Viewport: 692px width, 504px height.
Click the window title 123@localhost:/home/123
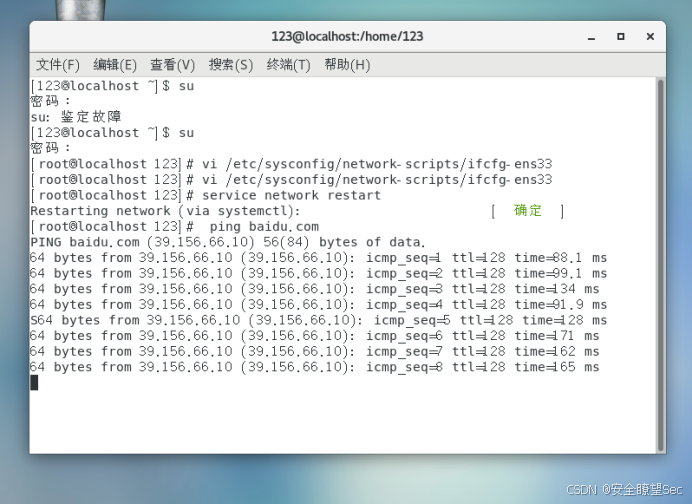tap(347, 36)
